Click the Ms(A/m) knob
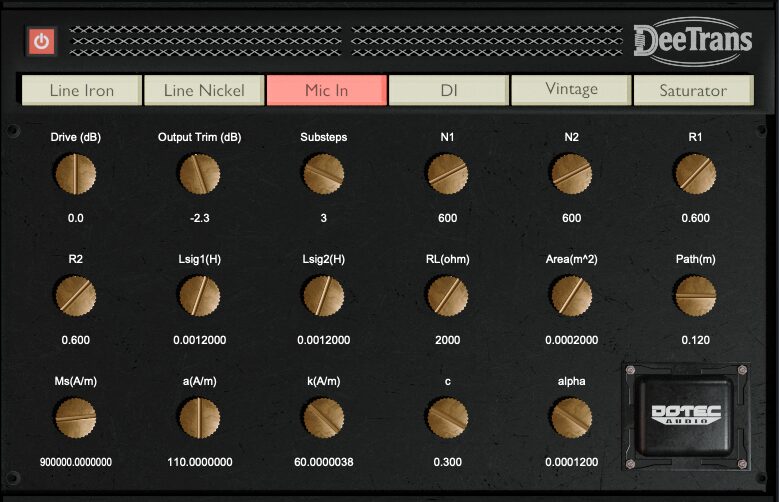 [76, 418]
